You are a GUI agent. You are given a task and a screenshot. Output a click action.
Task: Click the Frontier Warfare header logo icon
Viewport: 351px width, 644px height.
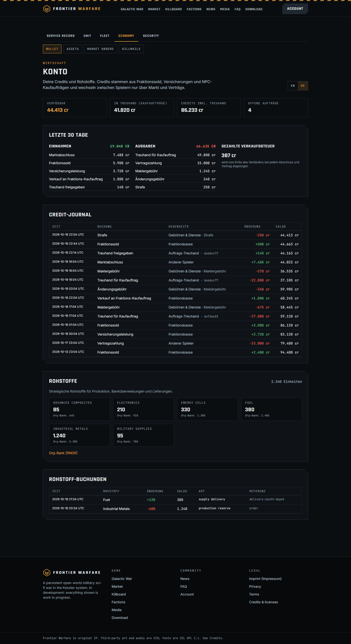click(47, 9)
